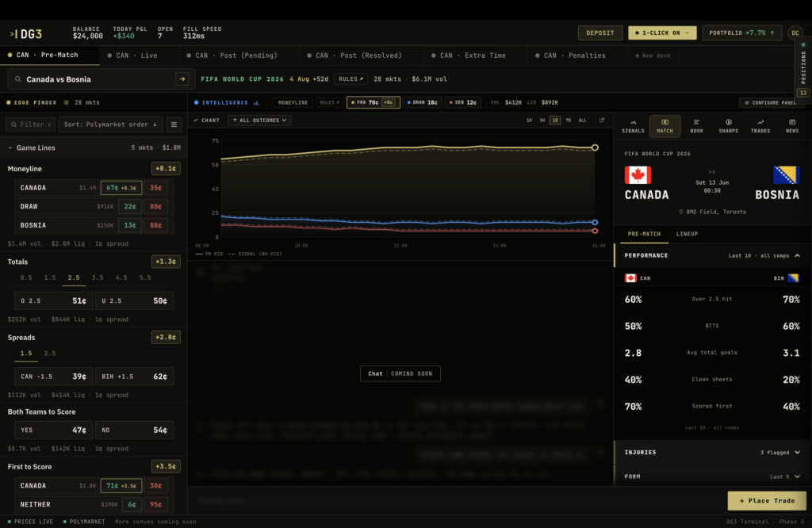This screenshot has width=812, height=528.
Task: Select the Match panel icon
Action: (665, 126)
